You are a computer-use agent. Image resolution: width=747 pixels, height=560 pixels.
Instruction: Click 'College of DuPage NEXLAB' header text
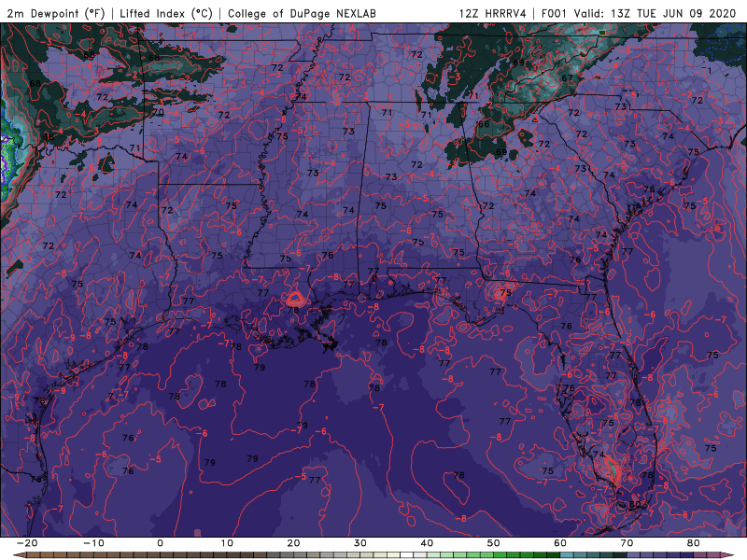[x=302, y=13]
